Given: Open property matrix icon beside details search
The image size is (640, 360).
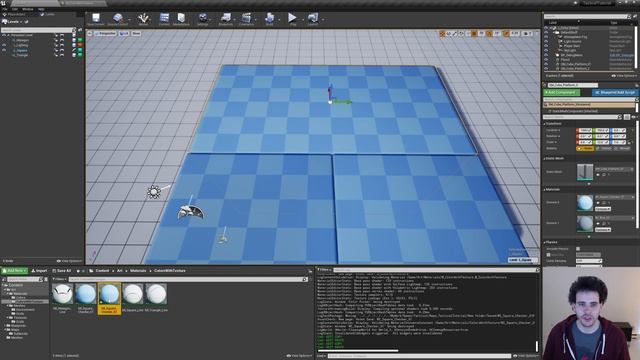Looking at the screenshot, I should click(x=627, y=117).
